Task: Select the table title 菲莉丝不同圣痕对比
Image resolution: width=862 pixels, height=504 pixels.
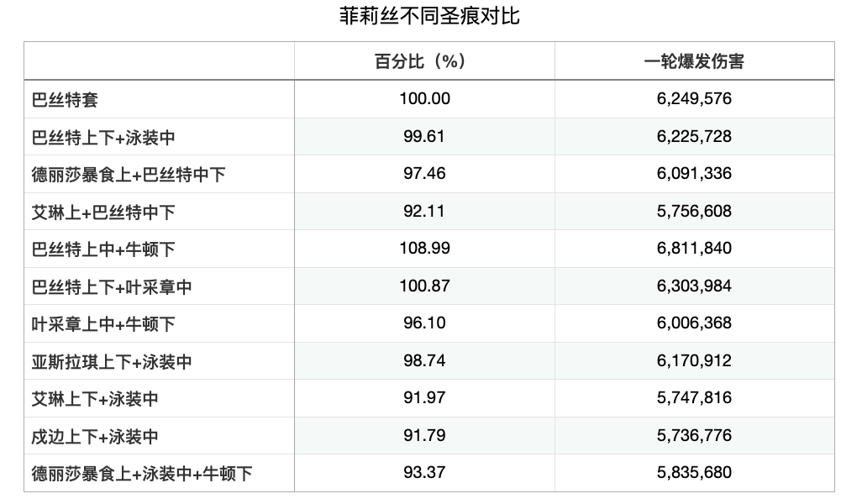Action: pos(430,16)
